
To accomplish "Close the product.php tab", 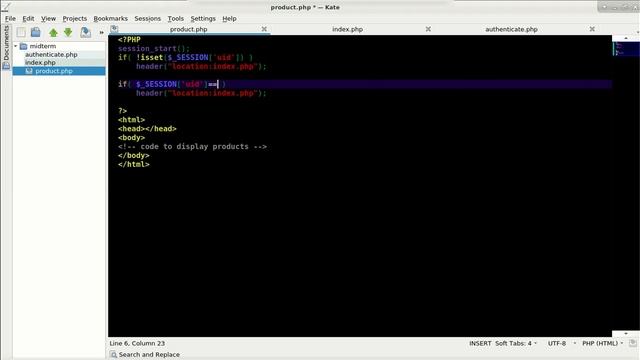I will point(264,29).
